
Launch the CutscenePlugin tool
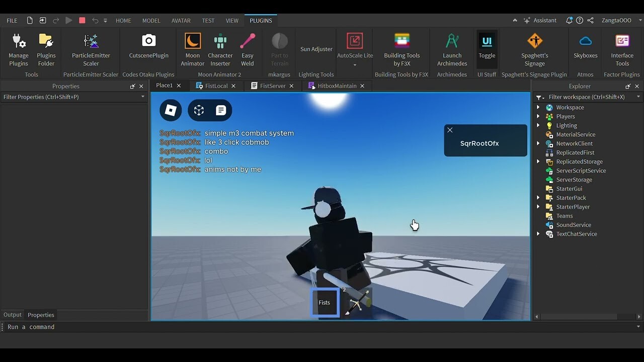148,49
